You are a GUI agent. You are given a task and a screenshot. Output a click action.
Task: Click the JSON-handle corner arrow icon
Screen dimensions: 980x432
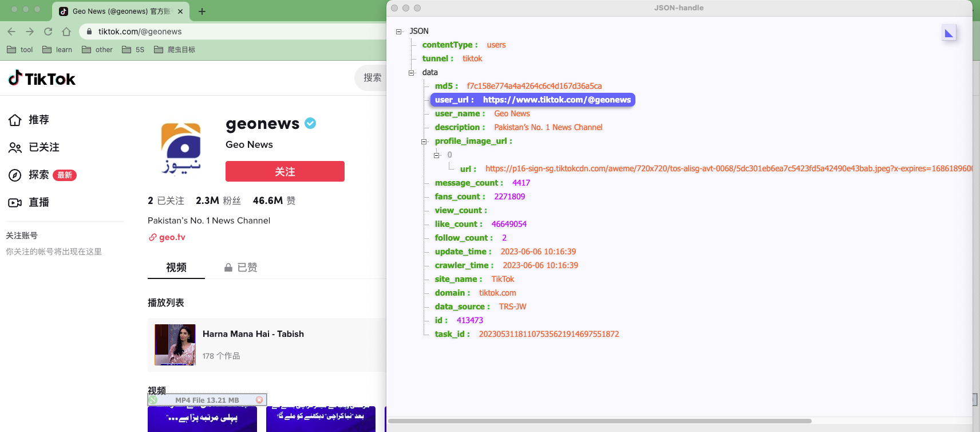coord(949,33)
